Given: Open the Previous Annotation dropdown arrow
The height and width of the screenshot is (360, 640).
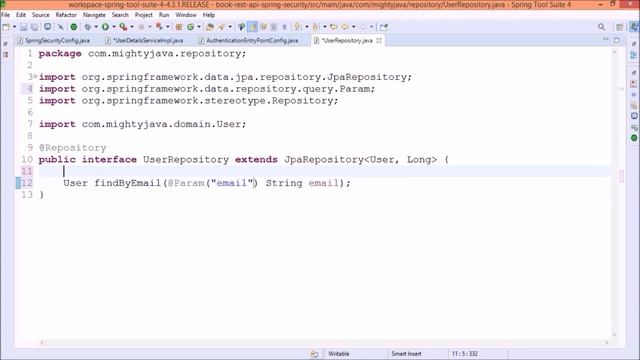Looking at the screenshot, I should (324, 27).
